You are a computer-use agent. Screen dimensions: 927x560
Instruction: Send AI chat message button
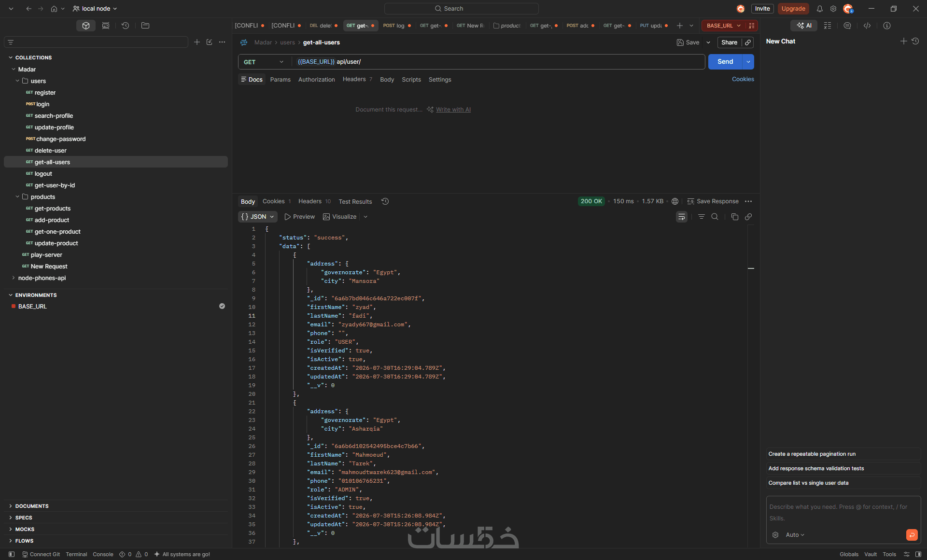(912, 535)
